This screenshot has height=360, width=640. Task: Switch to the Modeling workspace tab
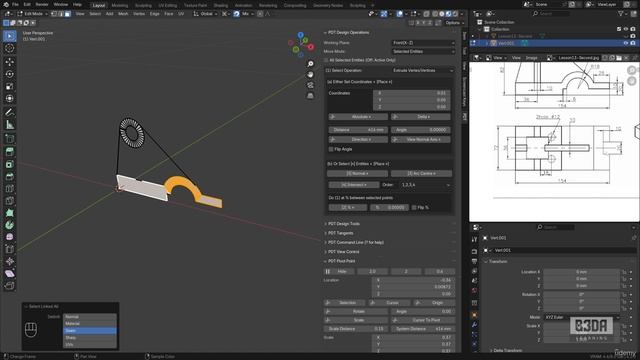point(120,5)
